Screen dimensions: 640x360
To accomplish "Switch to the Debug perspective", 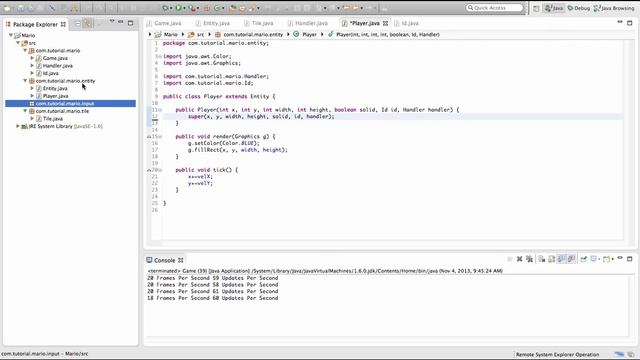I will (579, 8).
